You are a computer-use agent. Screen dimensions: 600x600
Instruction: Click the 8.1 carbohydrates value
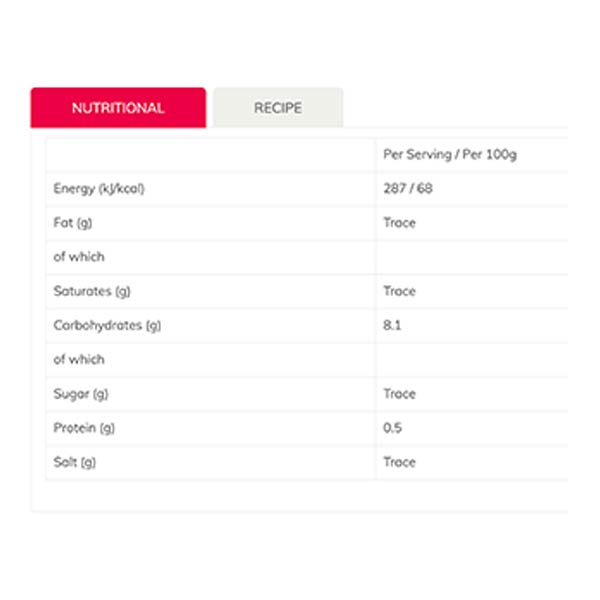pos(392,325)
